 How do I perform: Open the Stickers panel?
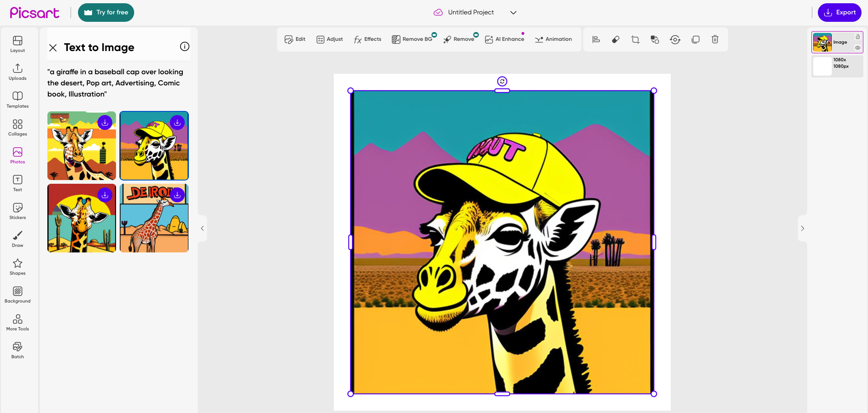click(x=18, y=211)
